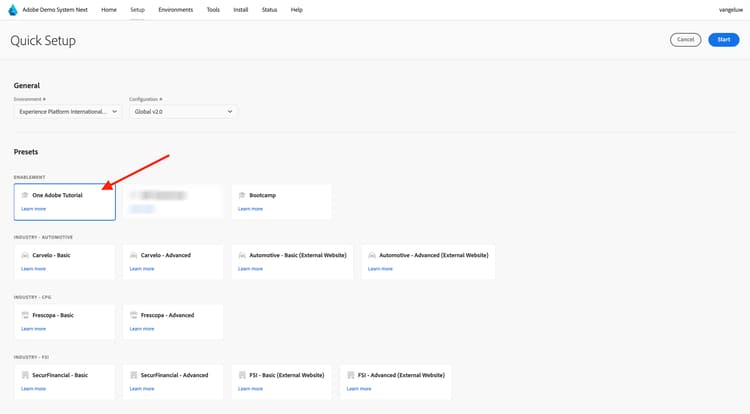Open Learn more under Bootcamp

point(250,209)
